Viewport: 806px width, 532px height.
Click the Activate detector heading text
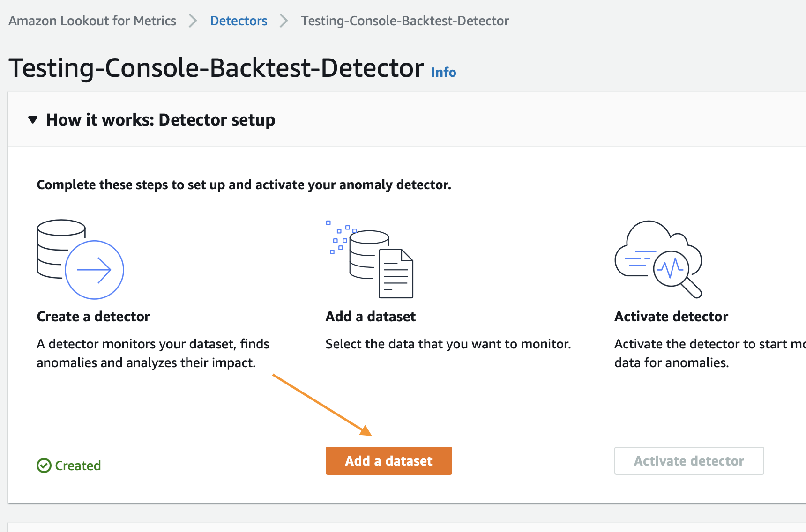click(x=671, y=317)
